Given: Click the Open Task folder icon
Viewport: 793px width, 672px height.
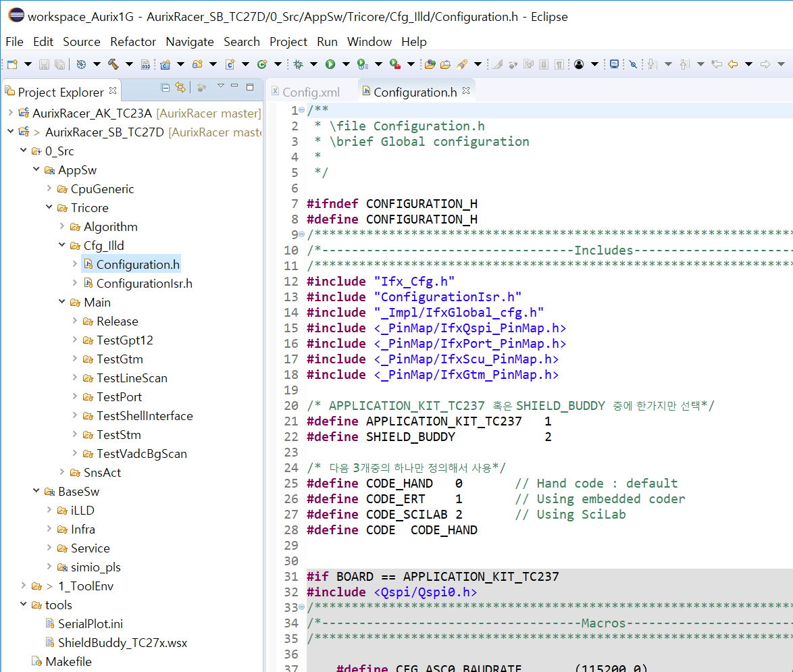Looking at the screenshot, I should click(446, 64).
